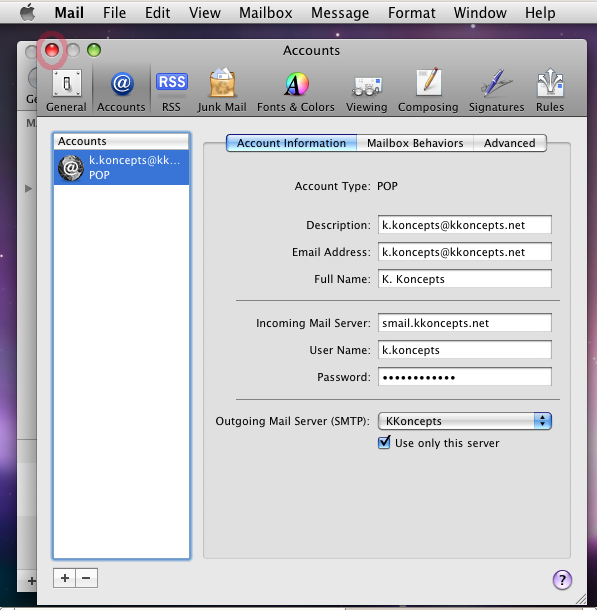
Task: Open the Edit menu
Action: click(158, 13)
